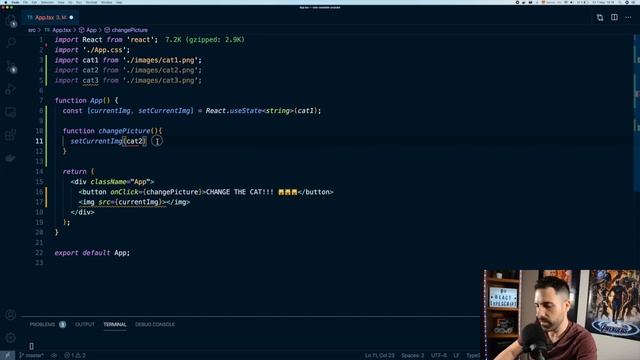This screenshot has width=640, height=360.
Task: Change the Spaces: 2 indentation setting
Action: [x=412, y=356]
